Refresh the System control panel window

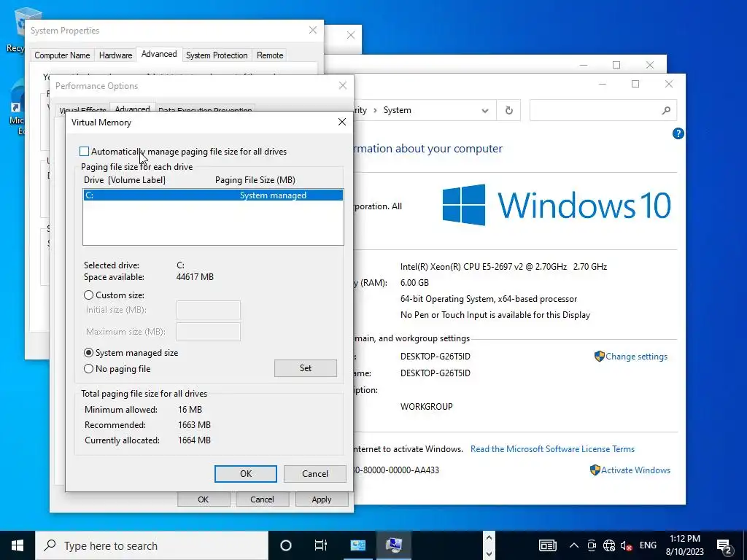[x=508, y=111]
